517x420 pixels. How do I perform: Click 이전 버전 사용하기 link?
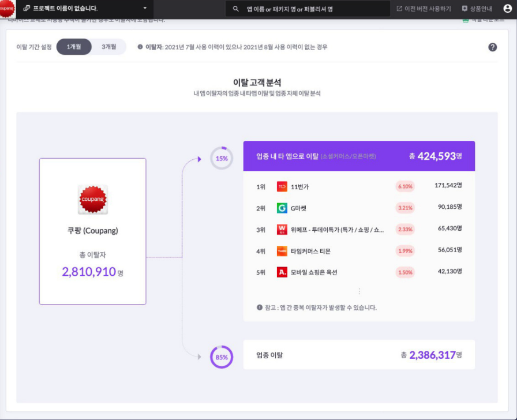424,9
